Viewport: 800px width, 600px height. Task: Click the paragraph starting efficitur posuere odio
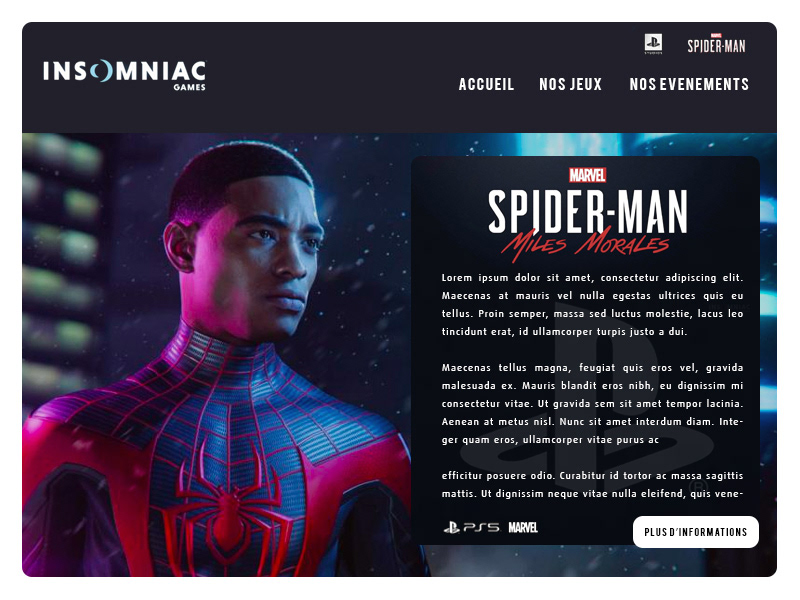click(592, 485)
